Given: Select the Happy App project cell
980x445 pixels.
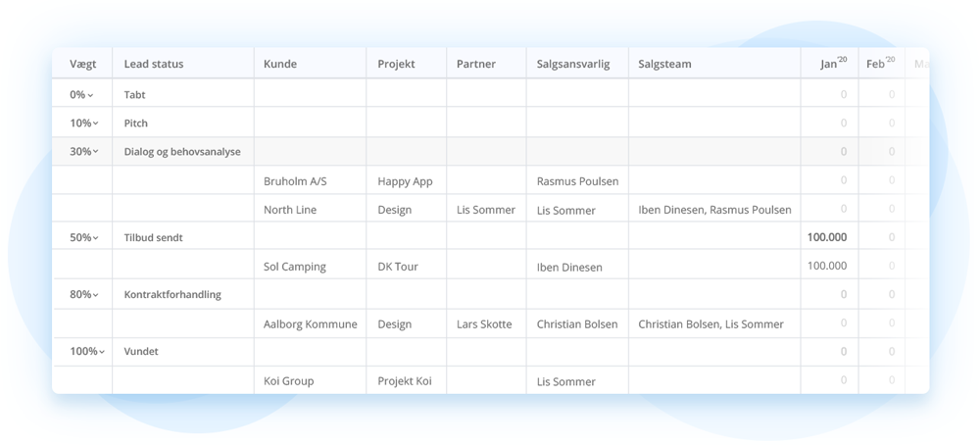Looking at the screenshot, I should click(x=405, y=181).
